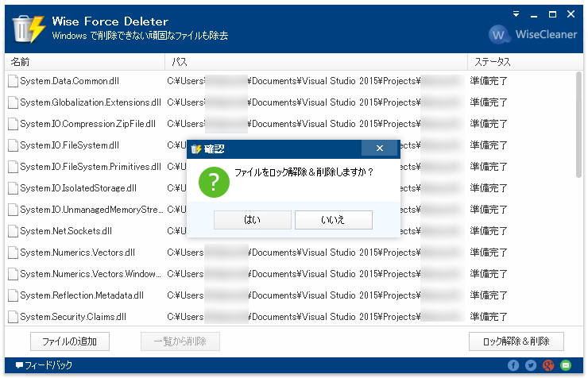The height and width of the screenshot is (378, 588).
Task: Select file icon of System.Data.Common.dll
Action: [x=14, y=81]
